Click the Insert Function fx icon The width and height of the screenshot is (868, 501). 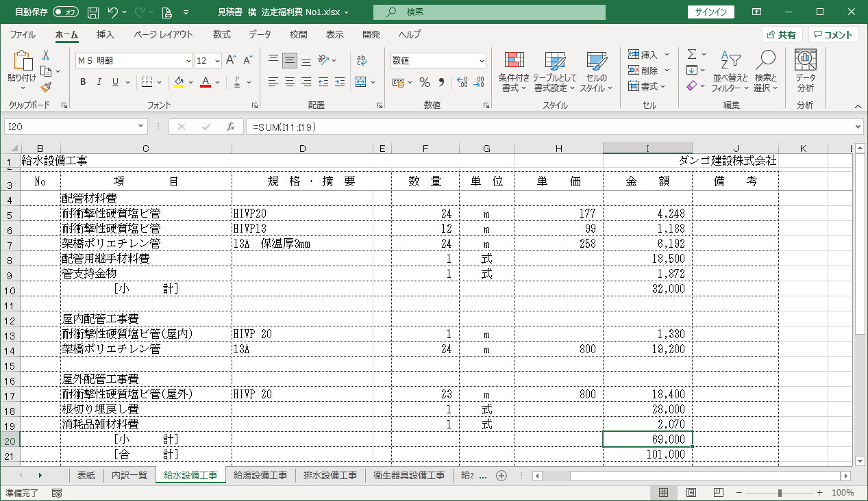coord(231,127)
